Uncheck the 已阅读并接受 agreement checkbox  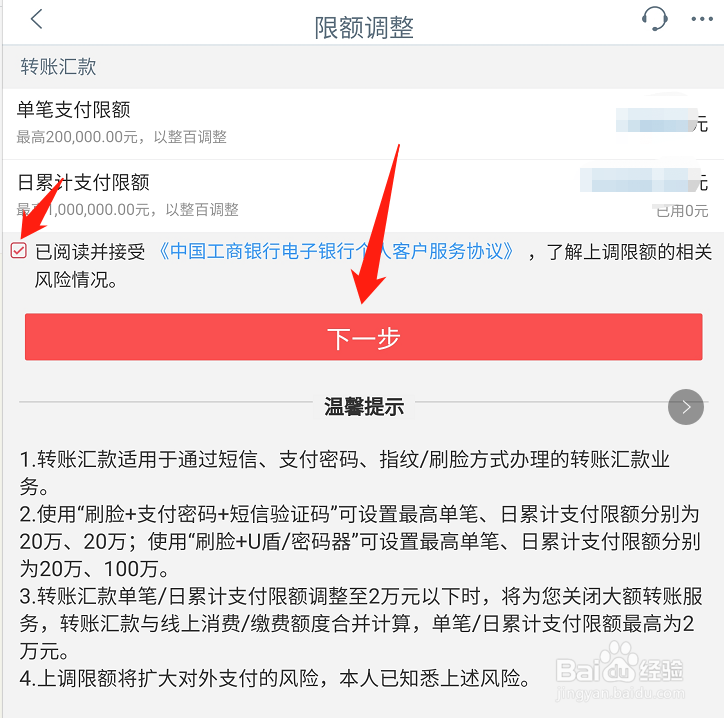[x=18, y=251]
